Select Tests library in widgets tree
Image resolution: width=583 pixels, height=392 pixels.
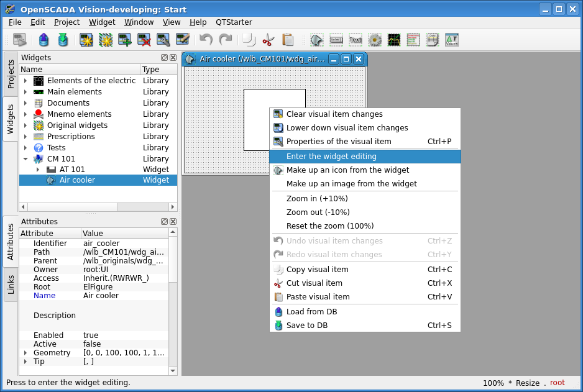[x=56, y=148]
